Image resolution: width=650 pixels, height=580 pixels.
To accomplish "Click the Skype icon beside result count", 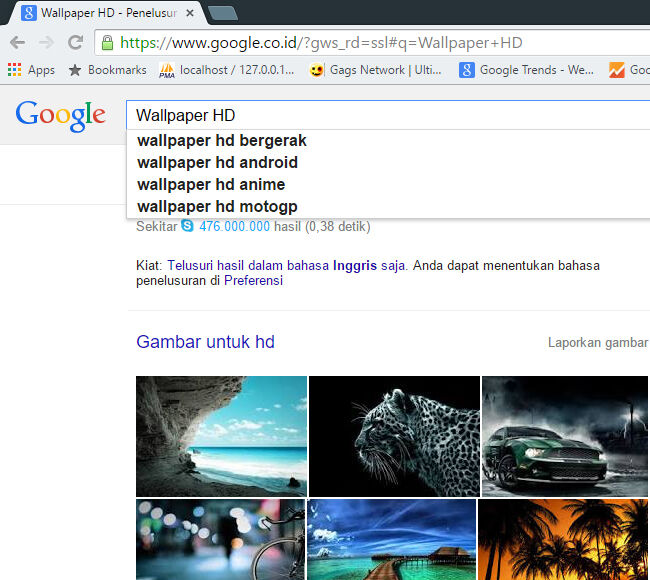I will (187, 226).
